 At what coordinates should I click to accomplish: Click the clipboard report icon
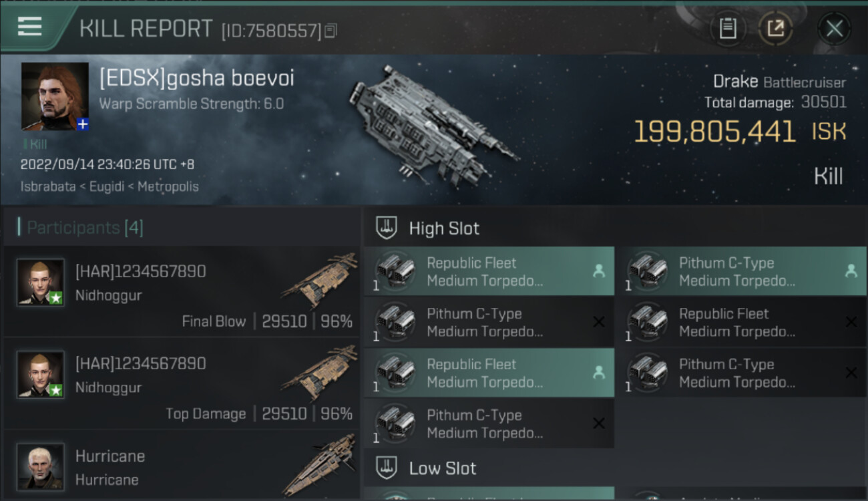[728, 29]
